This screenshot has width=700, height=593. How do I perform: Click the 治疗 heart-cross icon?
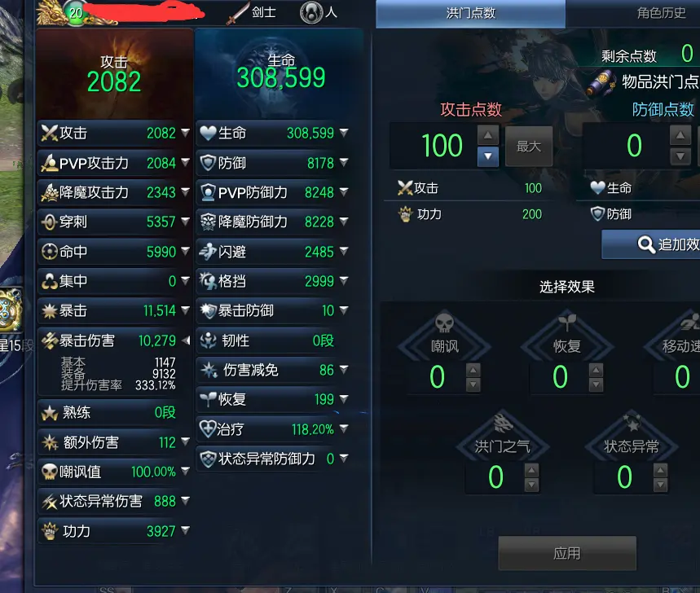(208, 428)
